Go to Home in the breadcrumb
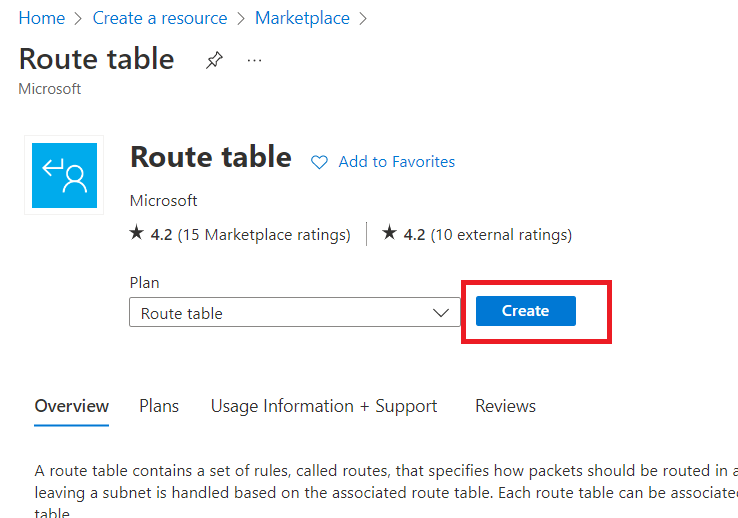This screenshot has height=518, width=738. click(41, 18)
